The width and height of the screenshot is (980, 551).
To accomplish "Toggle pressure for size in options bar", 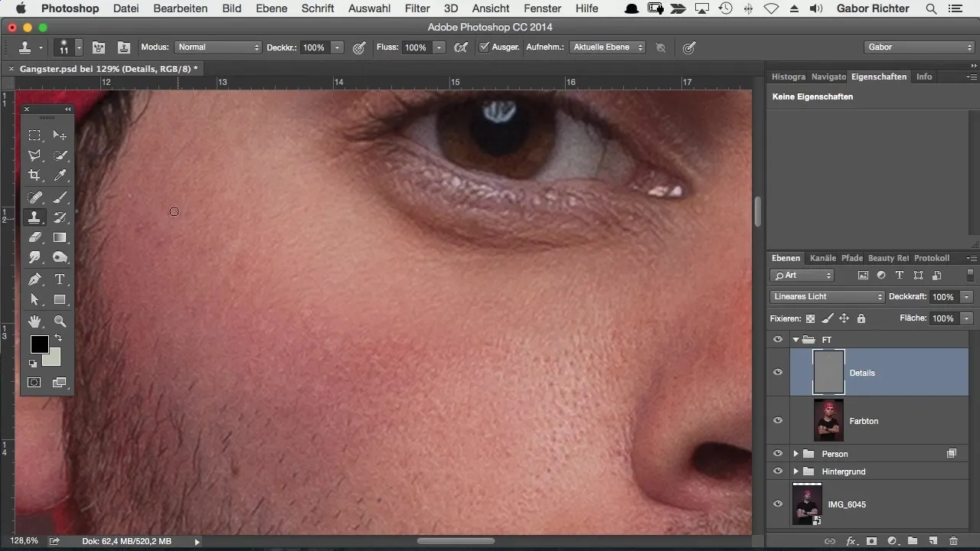I will pyautogui.click(x=689, y=47).
